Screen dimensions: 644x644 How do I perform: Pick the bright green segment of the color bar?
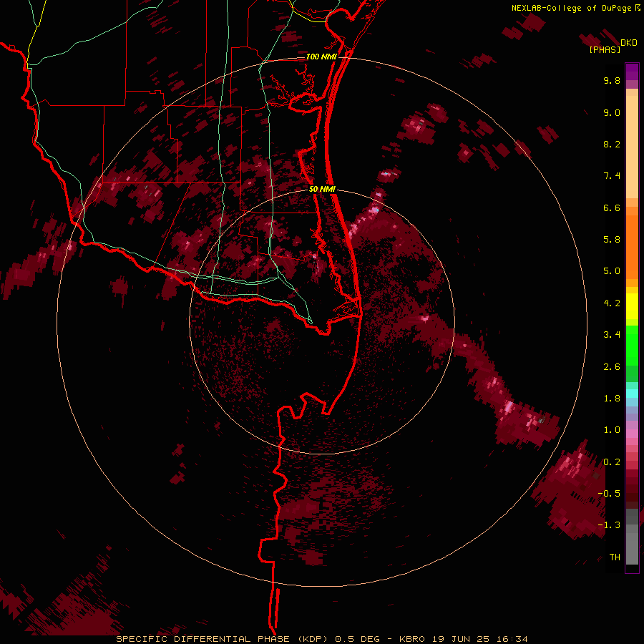click(632, 346)
